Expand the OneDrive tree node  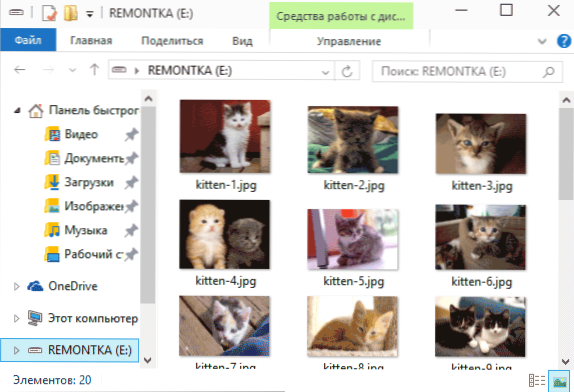coord(16,286)
